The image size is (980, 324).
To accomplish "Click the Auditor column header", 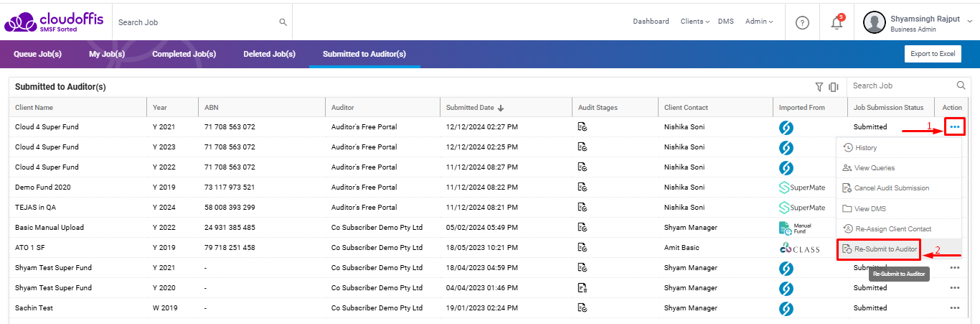I will click(x=343, y=108).
